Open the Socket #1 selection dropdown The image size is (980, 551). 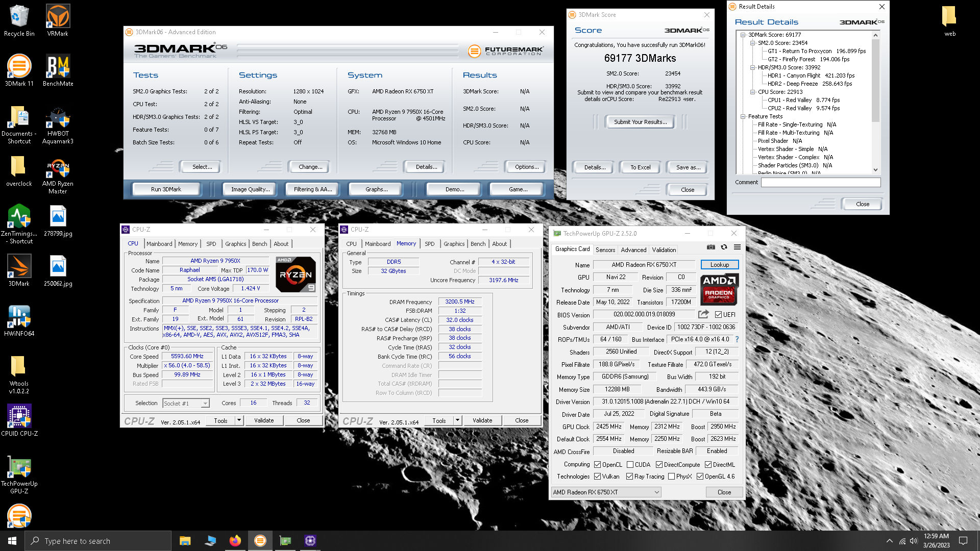(x=186, y=404)
